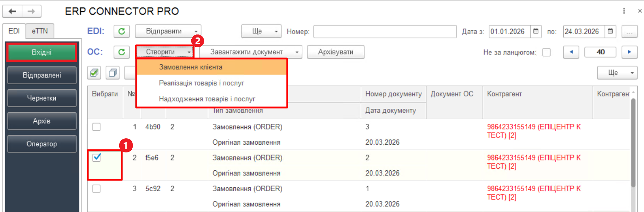Enable the 'Не за ланцюгом' checkbox

[x=547, y=52]
